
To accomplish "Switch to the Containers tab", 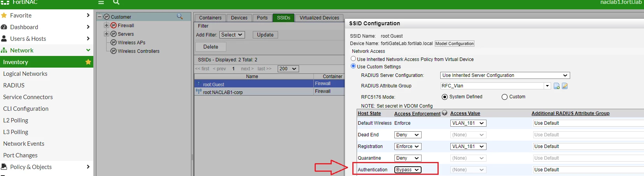I will click(210, 18).
